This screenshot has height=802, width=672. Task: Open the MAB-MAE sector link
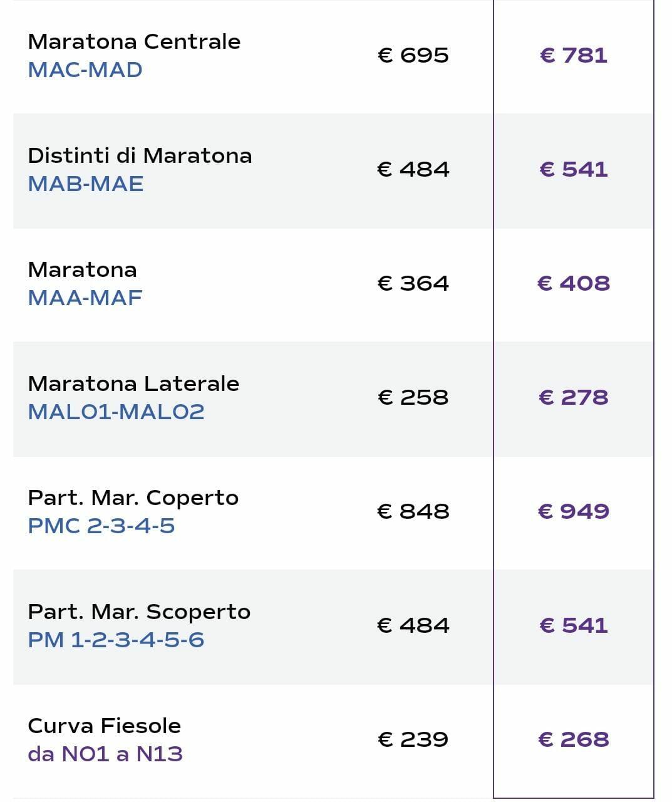click(x=86, y=184)
